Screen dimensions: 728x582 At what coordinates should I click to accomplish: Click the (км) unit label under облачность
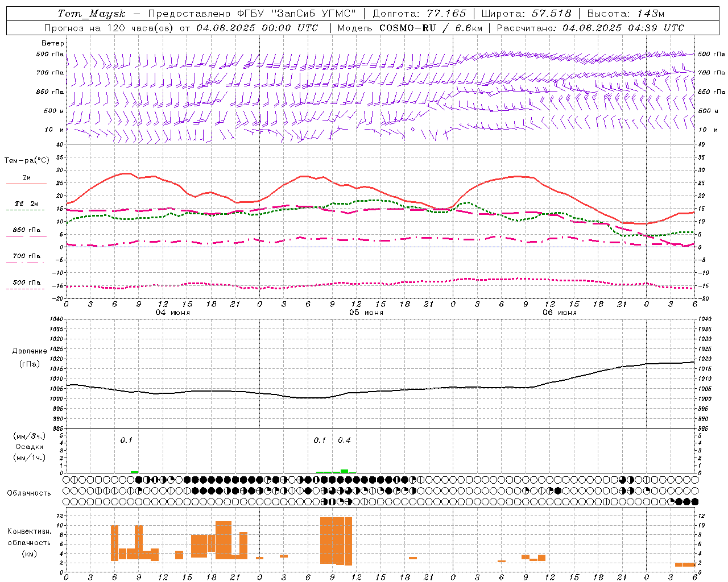pyautogui.click(x=30, y=554)
